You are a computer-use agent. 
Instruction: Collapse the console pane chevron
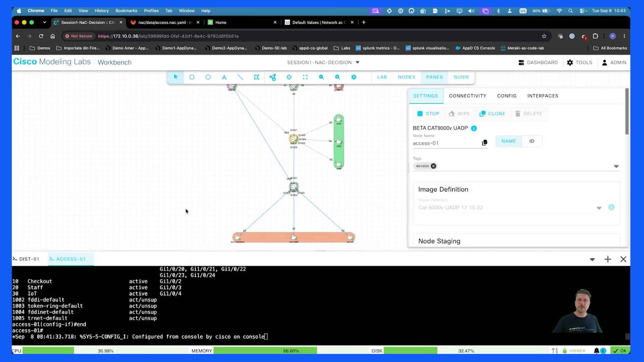[592, 259]
